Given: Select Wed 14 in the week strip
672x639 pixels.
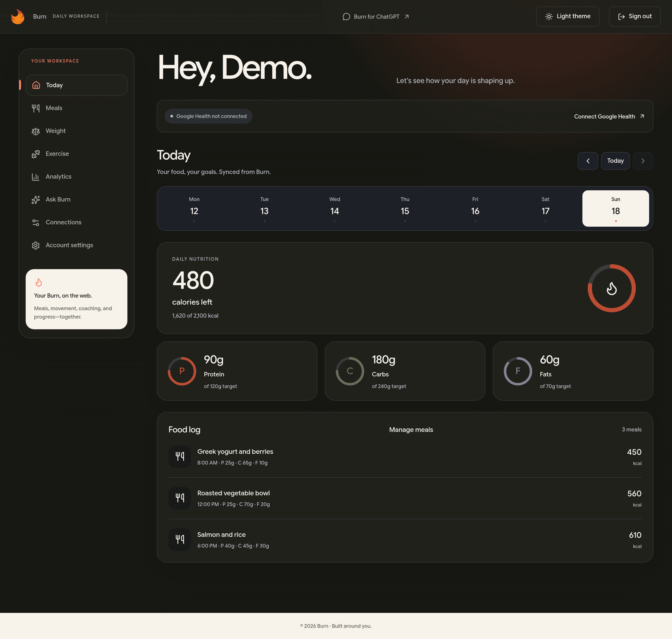Looking at the screenshot, I should [x=335, y=208].
